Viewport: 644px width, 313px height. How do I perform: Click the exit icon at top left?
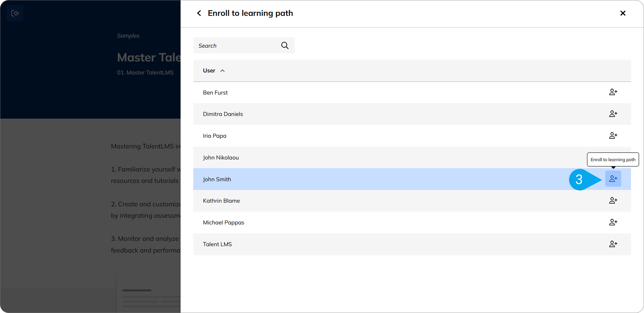pyautogui.click(x=15, y=13)
